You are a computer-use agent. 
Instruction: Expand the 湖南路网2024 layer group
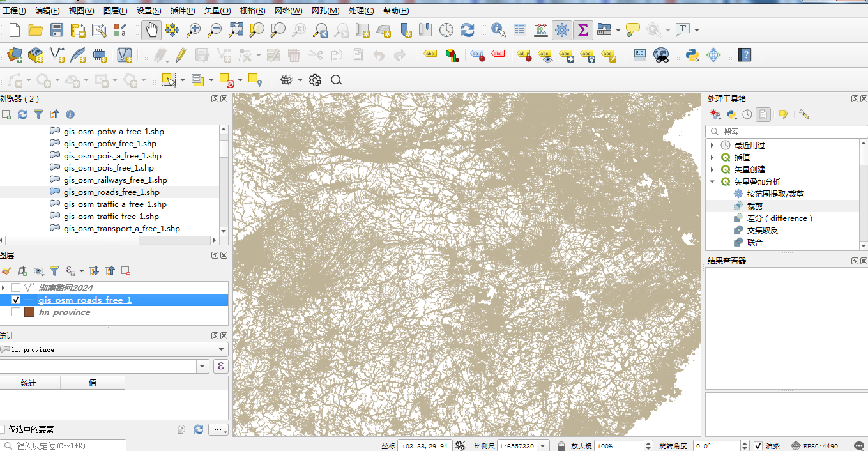pos(4,287)
